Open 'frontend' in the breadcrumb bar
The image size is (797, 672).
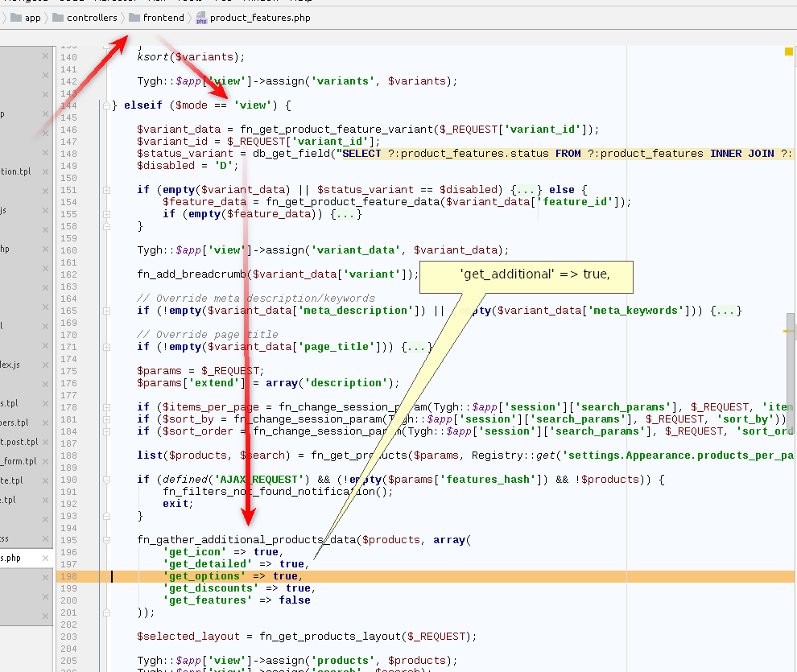point(163,18)
